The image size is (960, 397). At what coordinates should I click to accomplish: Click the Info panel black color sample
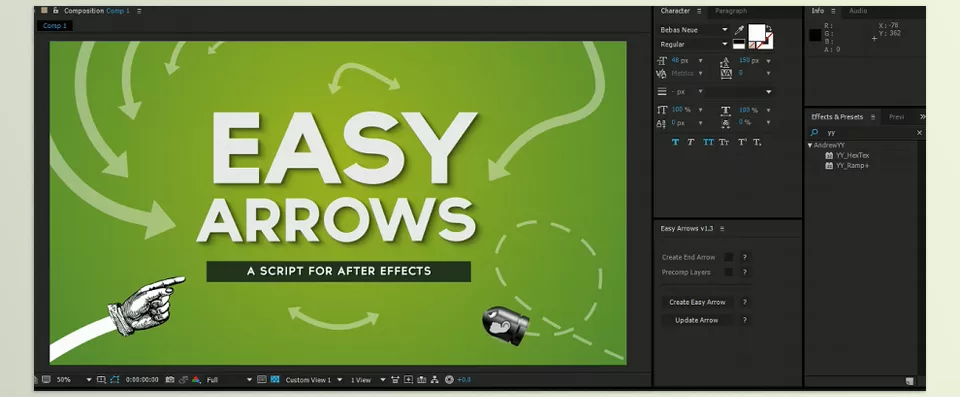[815, 36]
